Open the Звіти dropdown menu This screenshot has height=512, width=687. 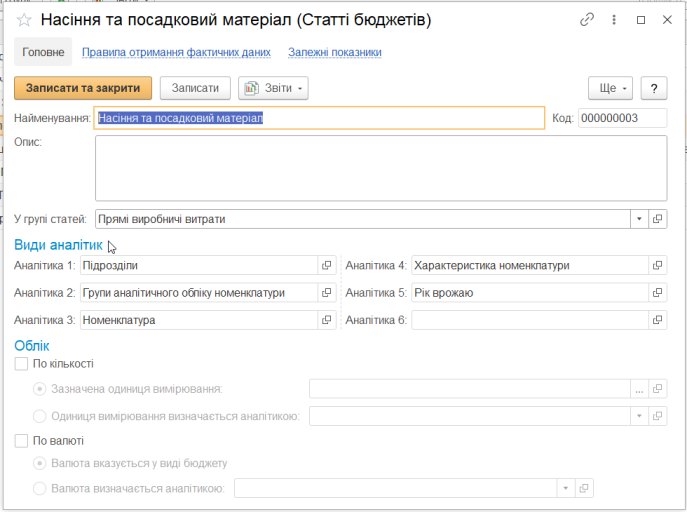click(x=273, y=88)
